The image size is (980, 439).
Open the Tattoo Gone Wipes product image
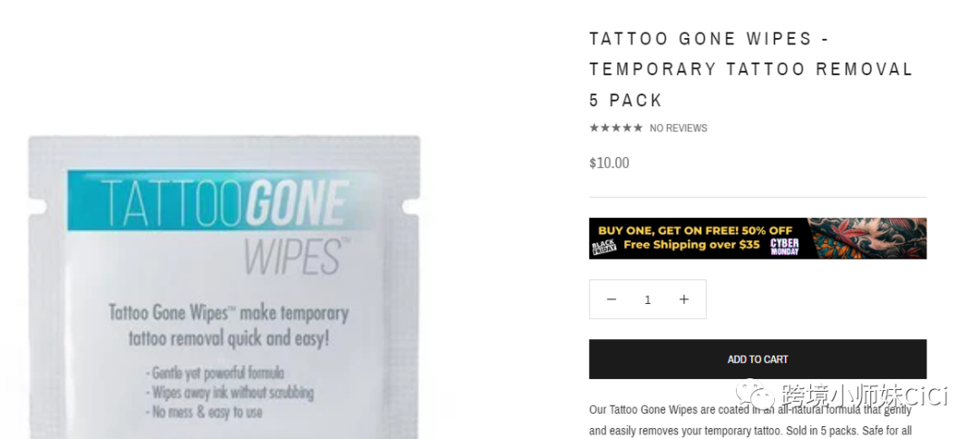224,287
